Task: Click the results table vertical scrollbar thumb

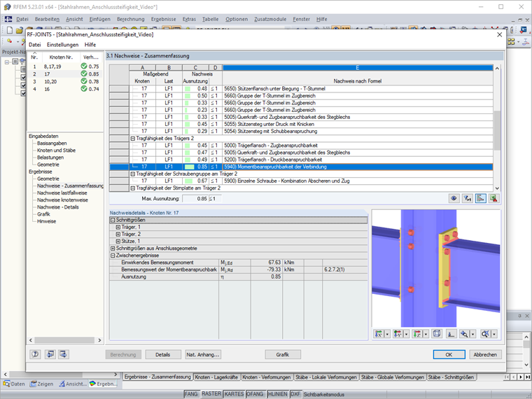Action: pos(497,130)
